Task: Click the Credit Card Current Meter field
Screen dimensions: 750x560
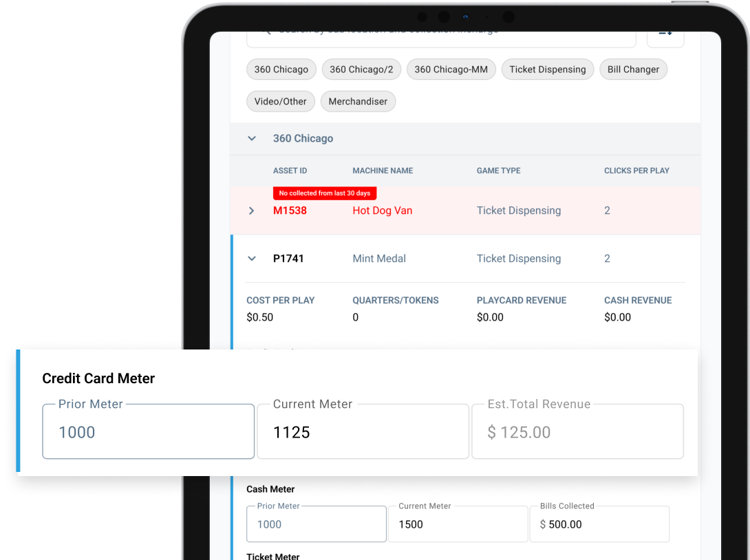Action: tap(363, 432)
